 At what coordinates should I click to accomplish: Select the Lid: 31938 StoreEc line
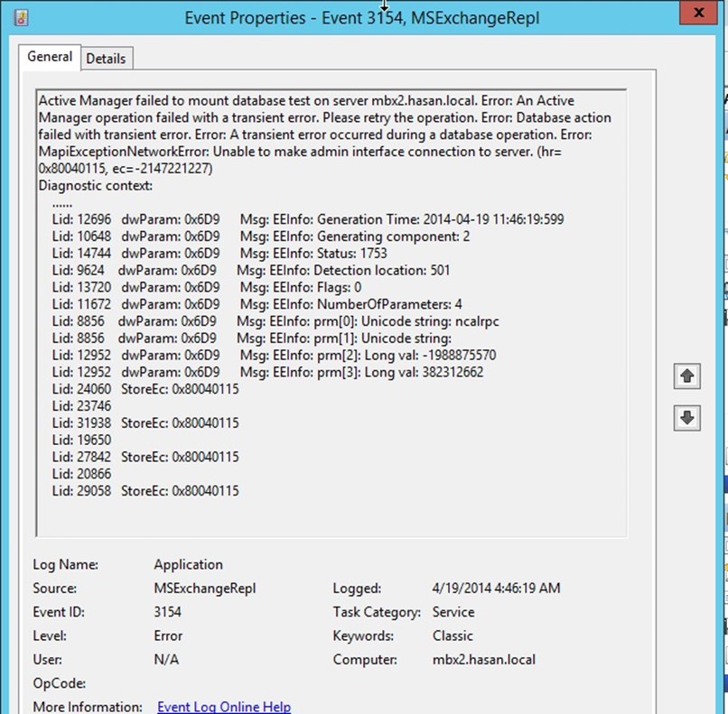(x=145, y=423)
